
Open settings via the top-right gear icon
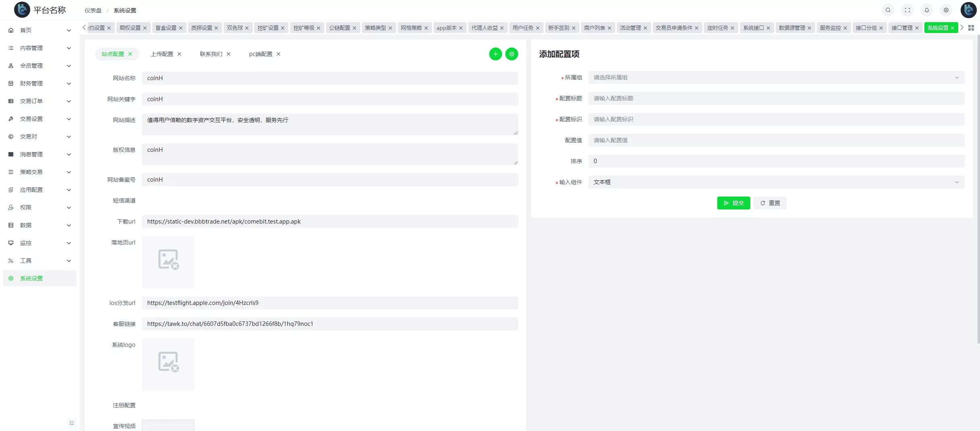pos(946,10)
